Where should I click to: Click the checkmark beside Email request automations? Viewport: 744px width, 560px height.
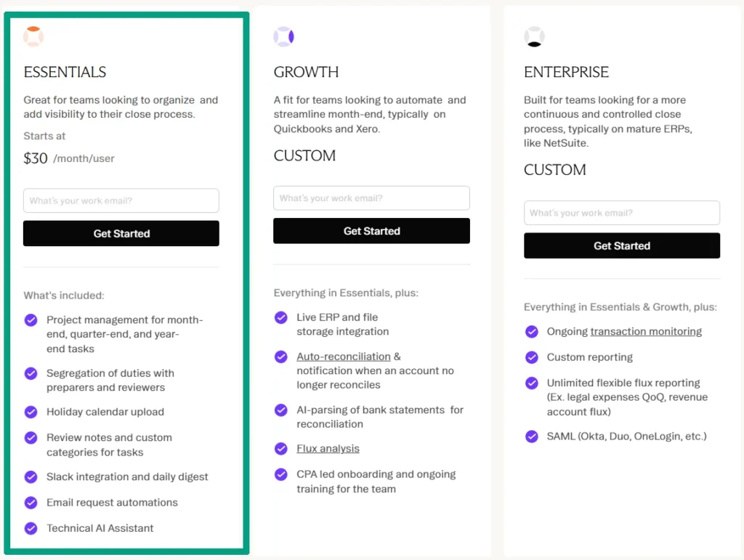click(31, 503)
